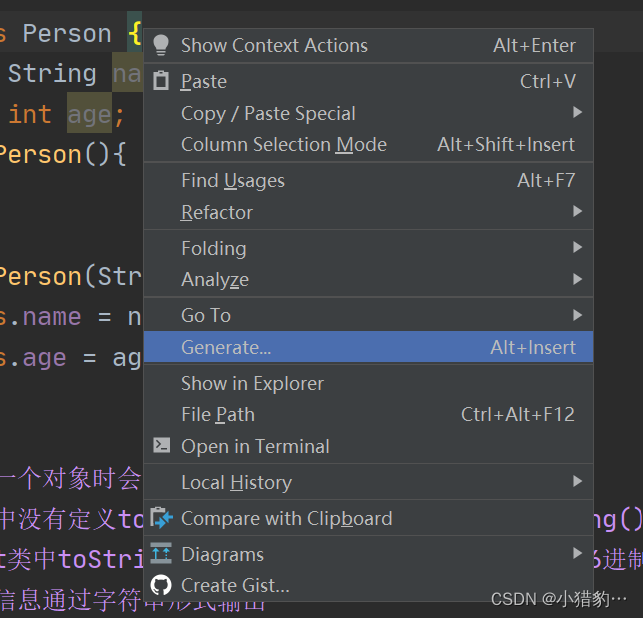The image size is (643, 618).
Task: Click the Person class name in code
Action: point(67,34)
